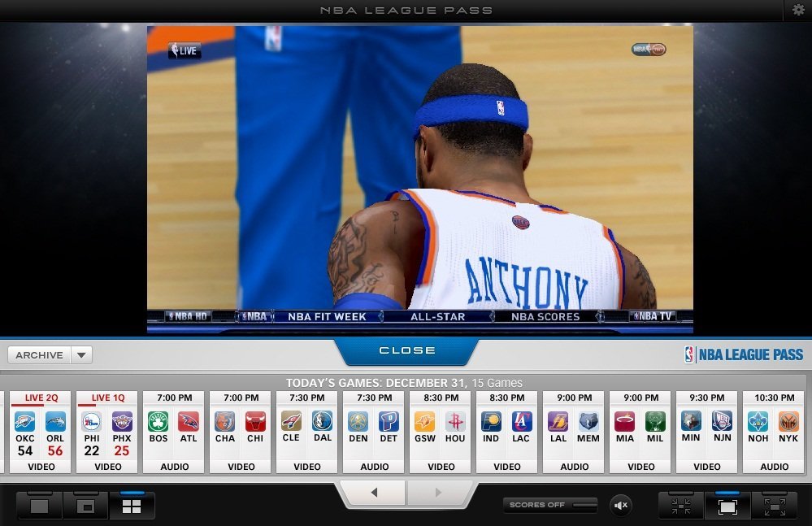Select Minnesota Timberwolves logo

[691, 421]
